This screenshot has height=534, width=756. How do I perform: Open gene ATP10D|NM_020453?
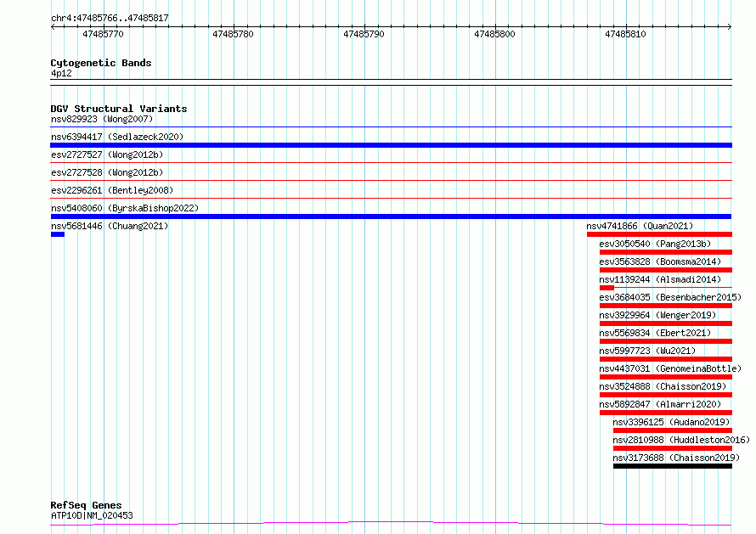(x=92, y=515)
